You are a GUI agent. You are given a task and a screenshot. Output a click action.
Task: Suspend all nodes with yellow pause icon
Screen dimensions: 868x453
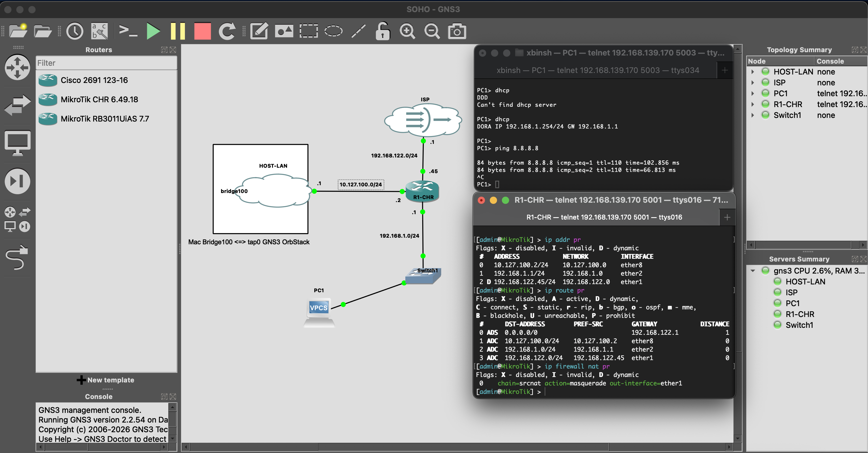[178, 31]
